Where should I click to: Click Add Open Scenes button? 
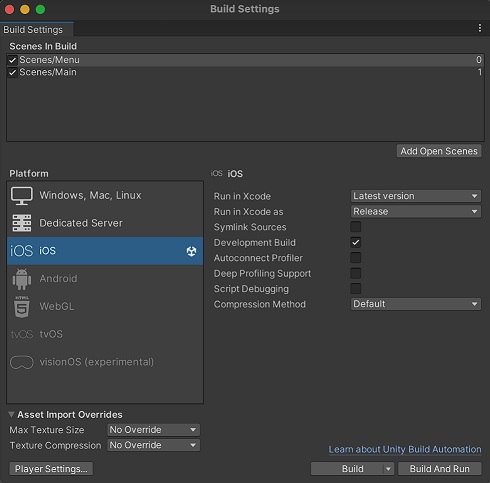pyautogui.click(x=439, y=151)
